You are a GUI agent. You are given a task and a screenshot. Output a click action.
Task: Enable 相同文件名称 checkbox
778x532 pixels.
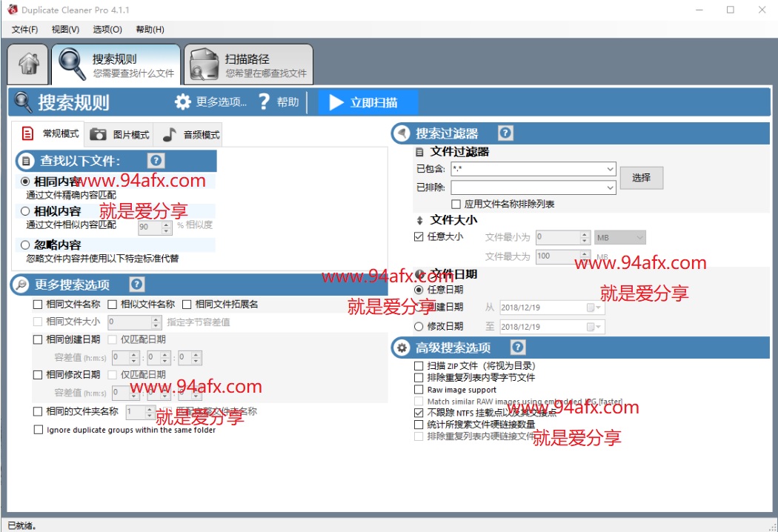point(38,305)
